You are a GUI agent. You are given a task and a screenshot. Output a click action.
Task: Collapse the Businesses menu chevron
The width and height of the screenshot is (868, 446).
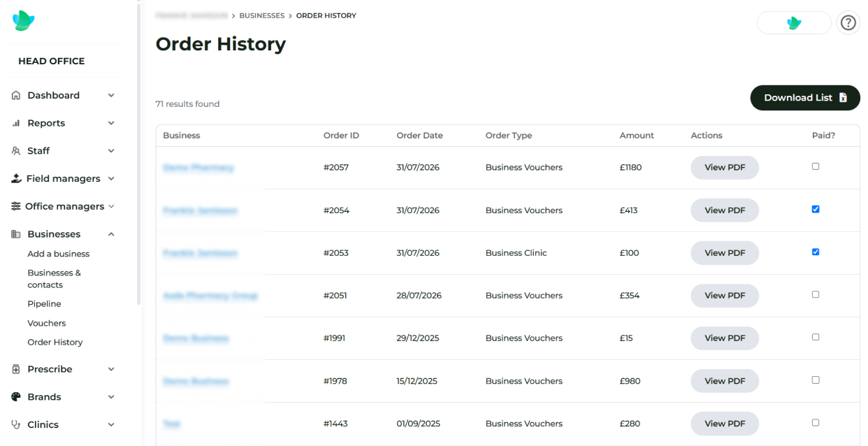click(x=111, y=234)
